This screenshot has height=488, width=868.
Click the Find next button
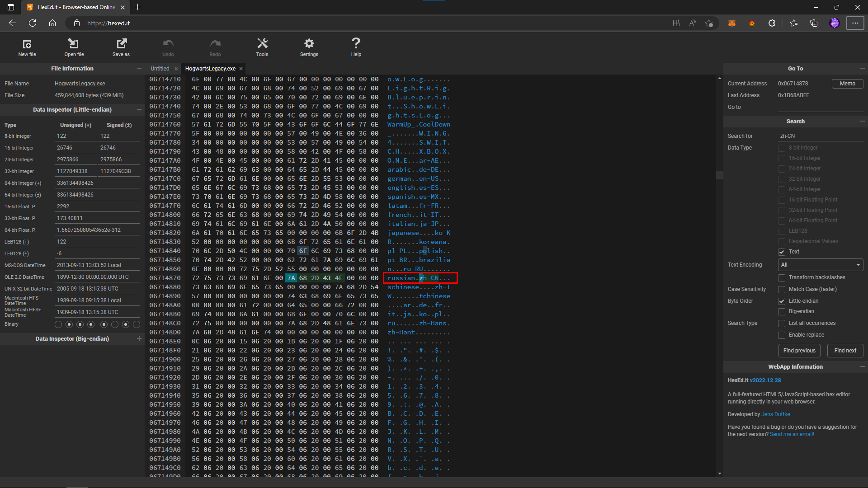844,351
